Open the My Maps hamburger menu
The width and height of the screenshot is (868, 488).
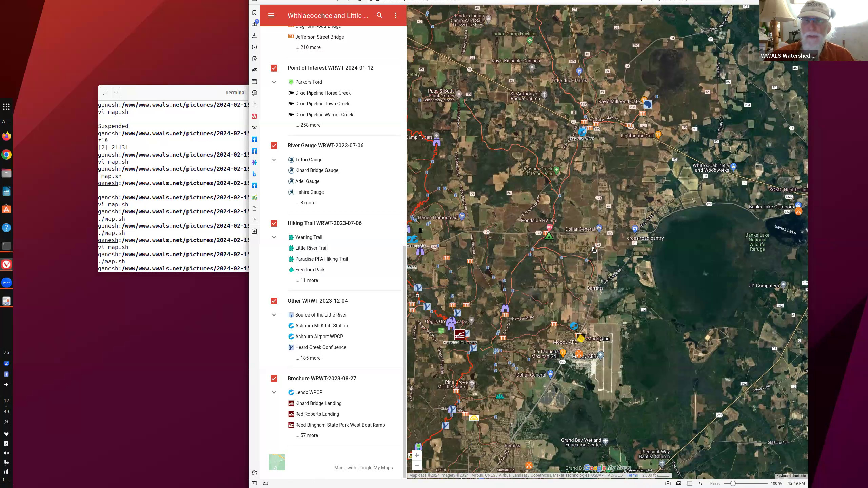pos(271,15)
